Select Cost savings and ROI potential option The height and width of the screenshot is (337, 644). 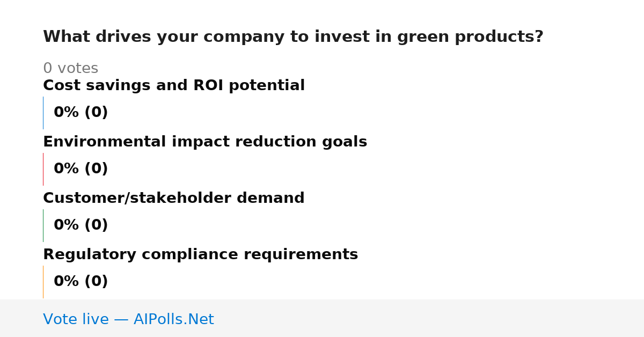coord(174,86)
